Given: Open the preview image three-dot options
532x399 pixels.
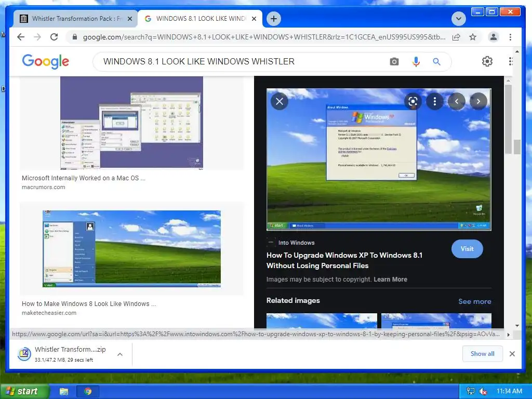Looking at the screenshot, I should (435, 101).
